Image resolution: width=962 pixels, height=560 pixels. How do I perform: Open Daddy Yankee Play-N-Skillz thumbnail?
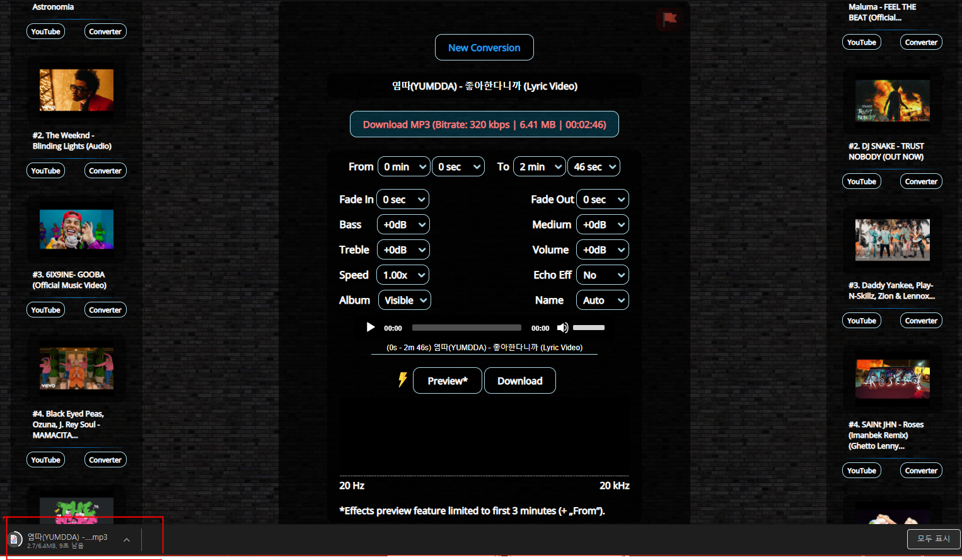[892, 240]
